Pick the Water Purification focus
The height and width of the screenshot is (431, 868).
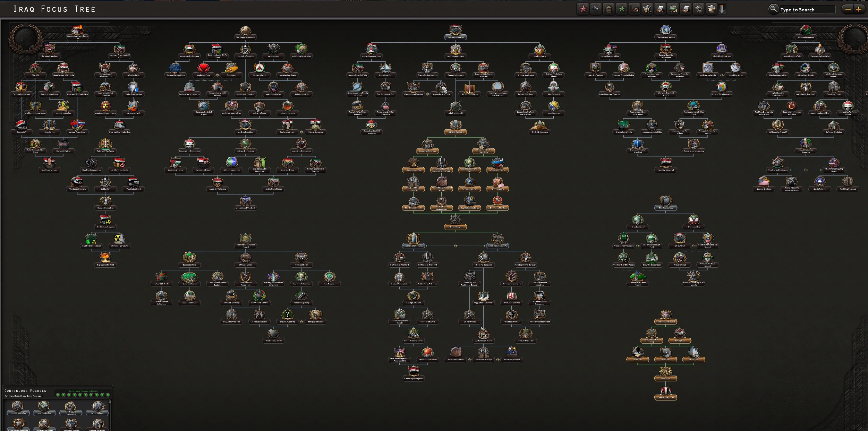(134, 89)
